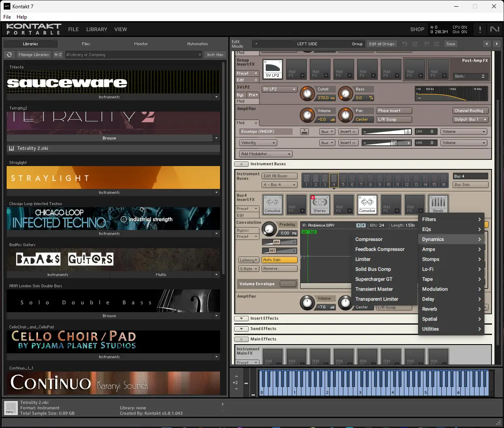Toggle Phase Invert in the Amplifier
Viewport: 504px width, 428px height.
pyautogui.click(x=394, y=111)
